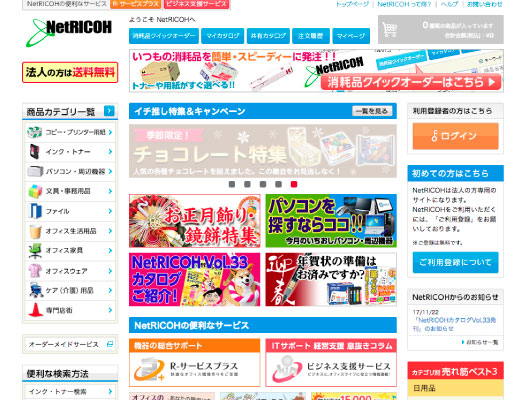
Task: Open マイカタログ nav tab
Action: (x=223, y=36)
